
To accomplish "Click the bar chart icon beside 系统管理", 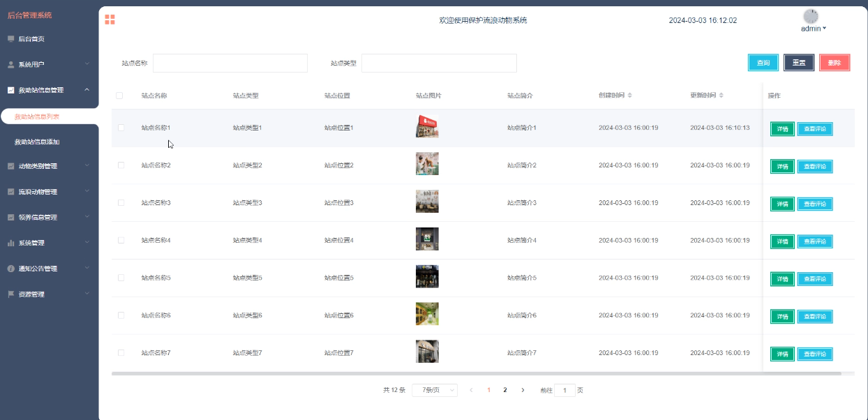I will (10, 243).
